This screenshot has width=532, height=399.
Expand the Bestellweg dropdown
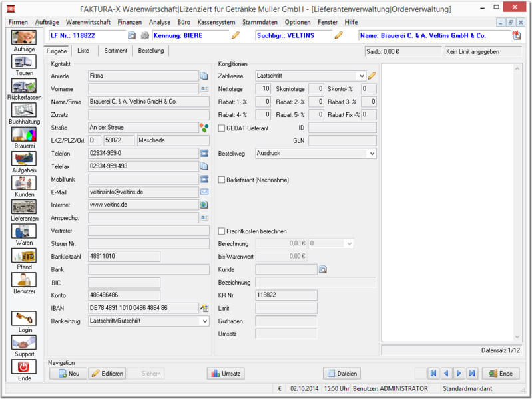tap(372, 153)
